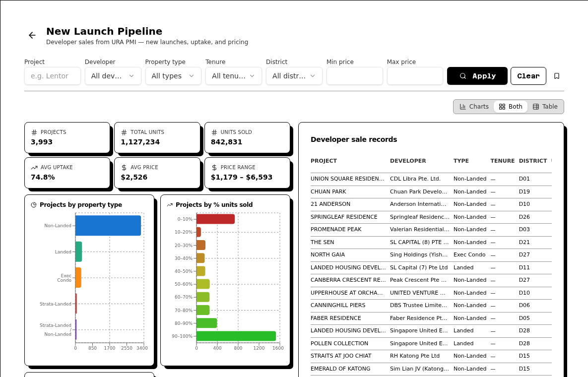This screenshot has height=377, width=588.
Task: Focus the Min price input
Action: 355,76
